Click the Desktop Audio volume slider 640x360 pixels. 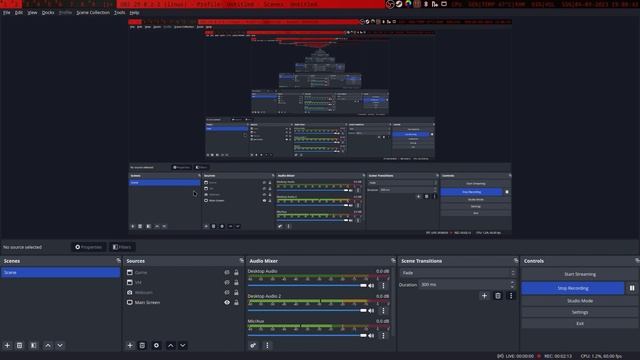click(x=307, y=286)
